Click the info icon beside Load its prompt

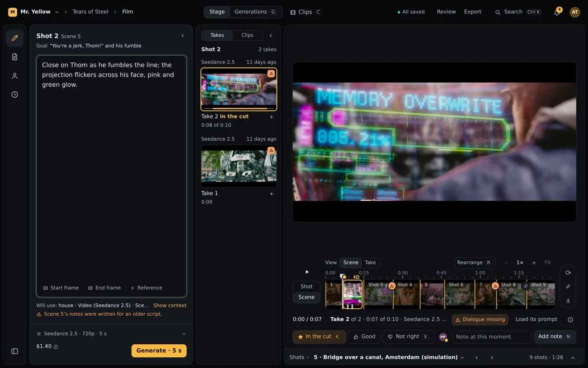(x=570, y=320)
